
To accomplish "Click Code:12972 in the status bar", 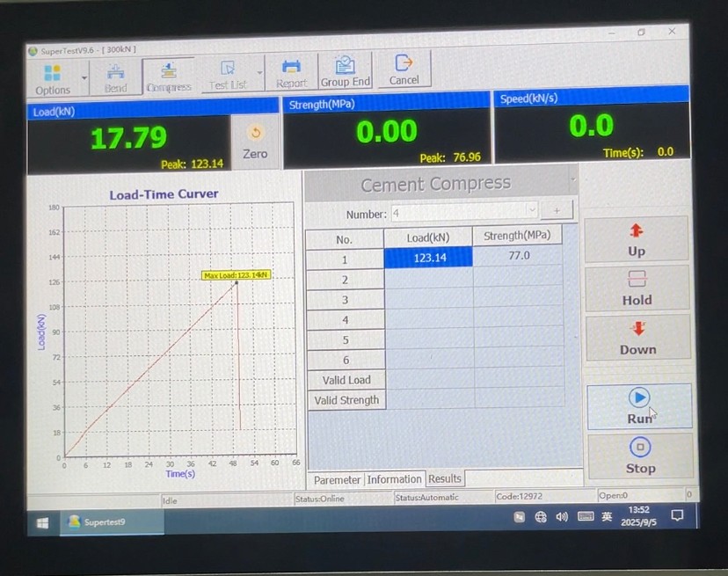I will [519, 496].
